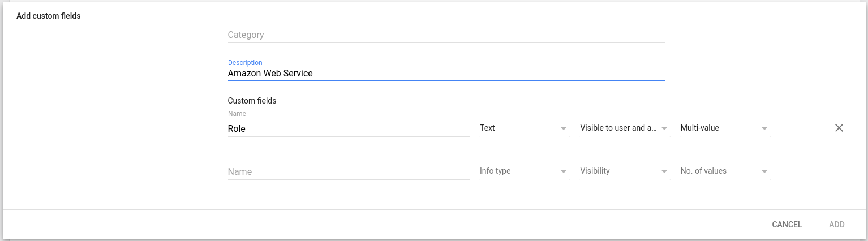Click the arrow next to No. of values
868x241 pixels.
(x=764, y=171)
